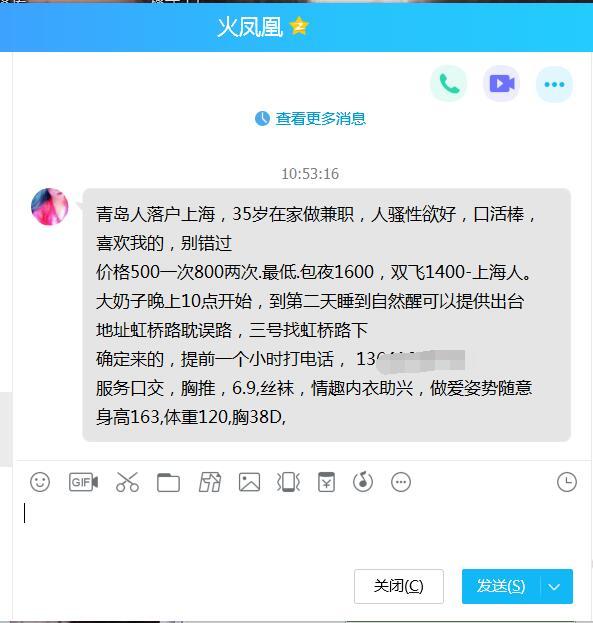Expand the send options dropdown arrow
Viewport: 593px width, 623px height.
554,586
